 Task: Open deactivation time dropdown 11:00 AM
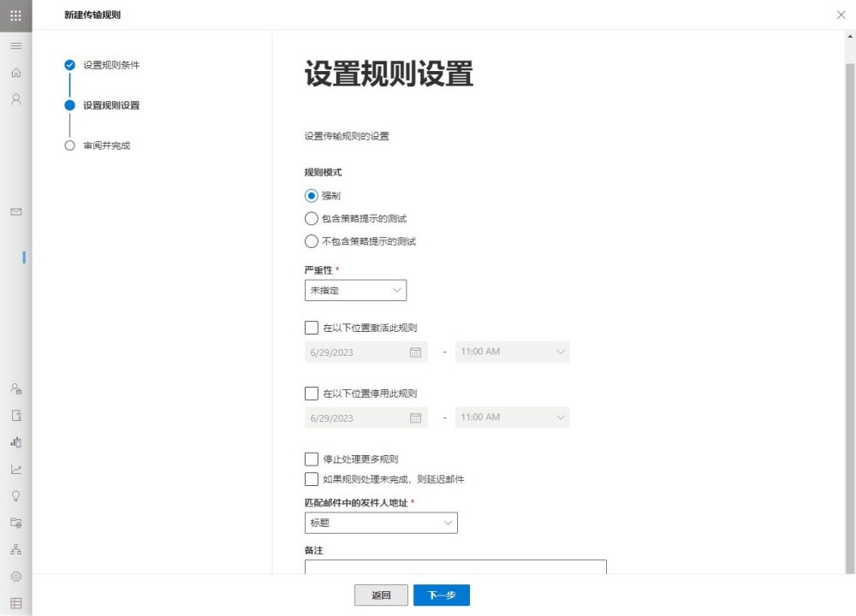pyautogui.click(x=513, y=418)
